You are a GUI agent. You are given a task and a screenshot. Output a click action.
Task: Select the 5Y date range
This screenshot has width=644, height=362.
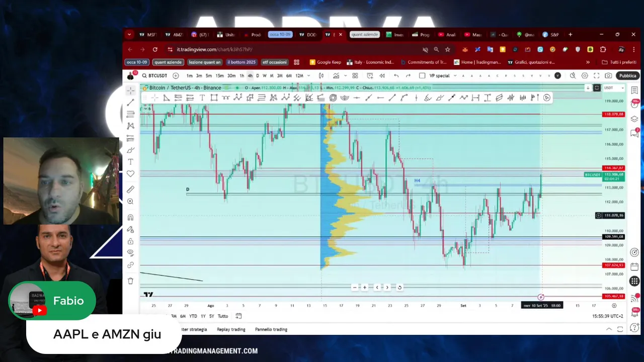(212, 316)
